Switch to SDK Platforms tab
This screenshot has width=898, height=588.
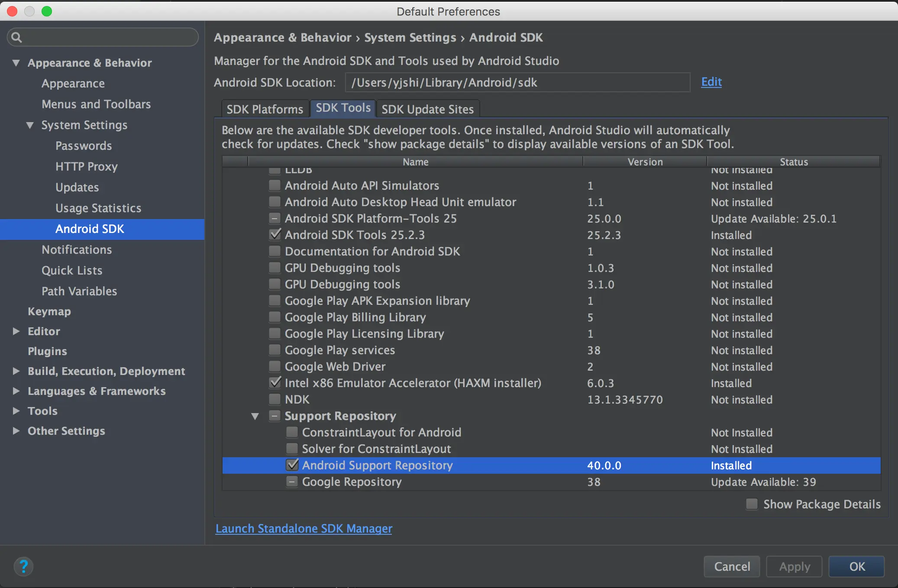265,109
